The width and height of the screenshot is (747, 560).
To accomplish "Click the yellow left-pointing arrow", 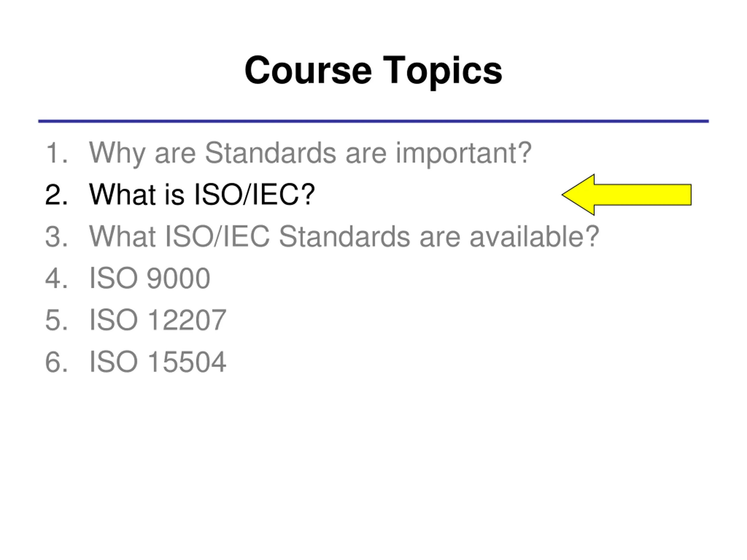I will [626, 195].
